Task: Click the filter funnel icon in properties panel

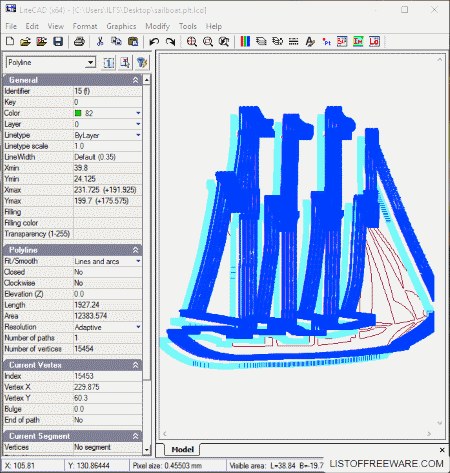Action: (142, 63)
